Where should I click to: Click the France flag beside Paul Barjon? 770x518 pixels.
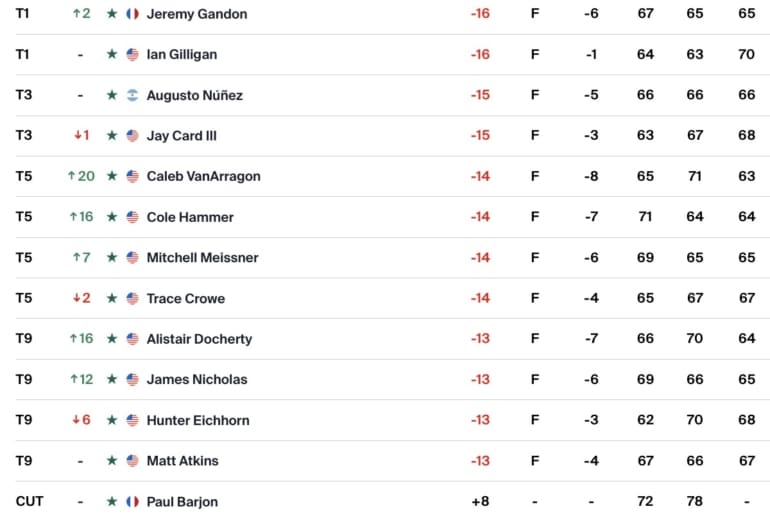[x=132, y=501]
